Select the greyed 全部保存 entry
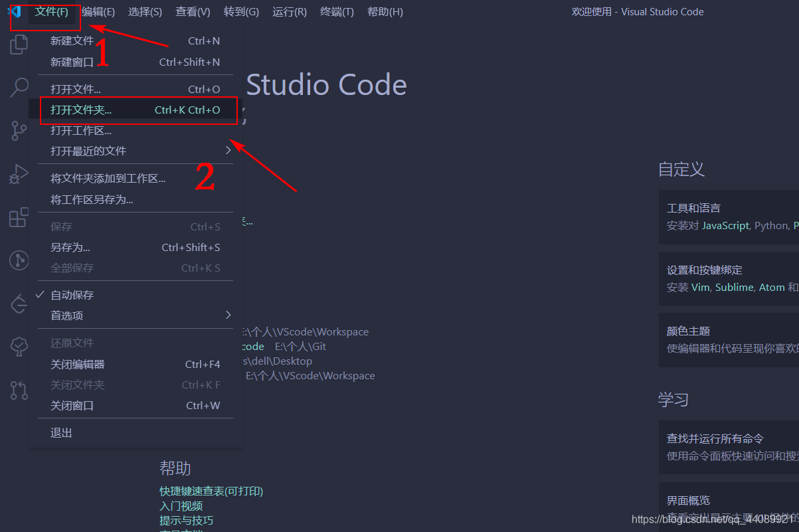Image resolution: width=799 pixels, height=532 pixels. click(x=135, y=268)
